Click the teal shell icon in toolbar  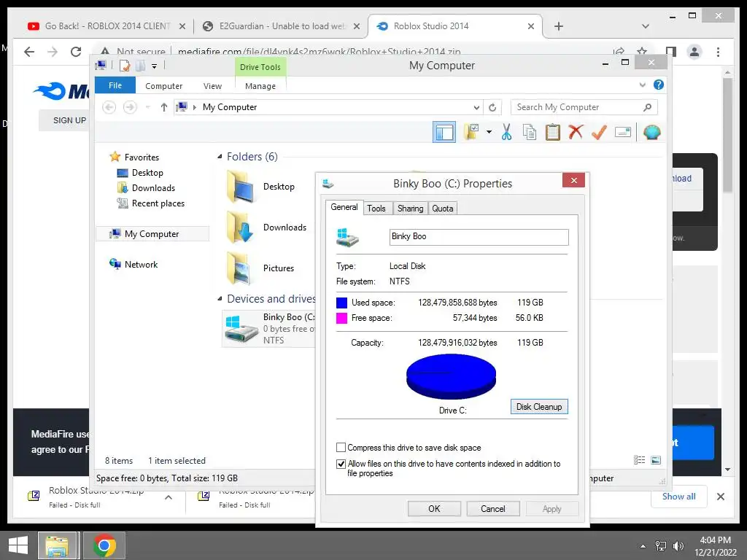(651, 132)
